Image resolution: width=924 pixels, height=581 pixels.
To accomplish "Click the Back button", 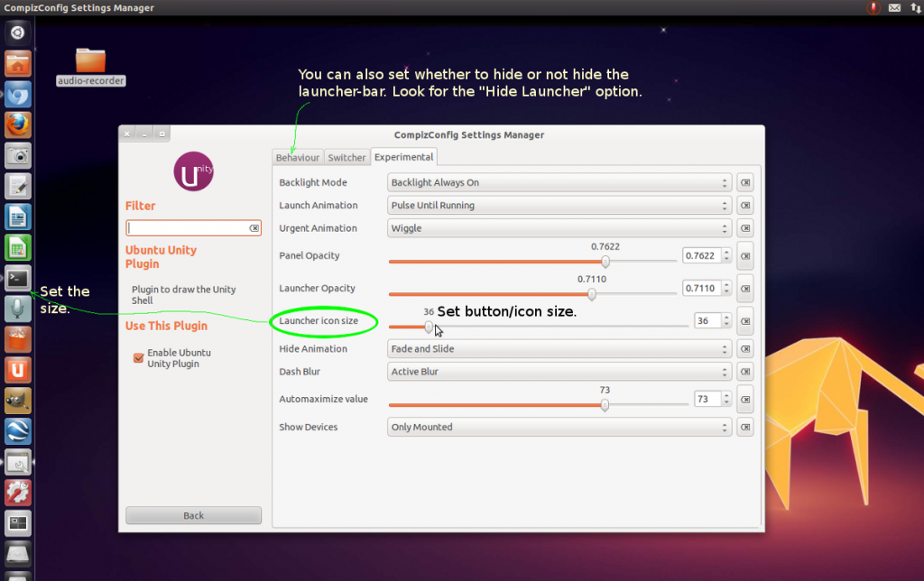I will (193, 516).
